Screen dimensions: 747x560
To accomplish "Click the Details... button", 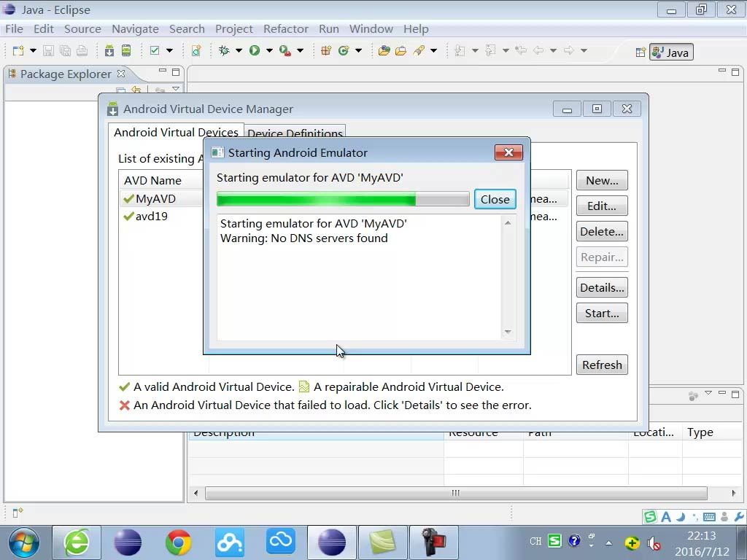I will pos(602,287).
